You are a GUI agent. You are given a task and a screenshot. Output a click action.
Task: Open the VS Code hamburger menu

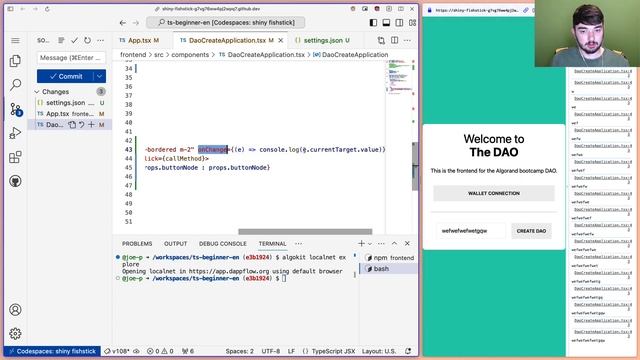tap(15, 40)
